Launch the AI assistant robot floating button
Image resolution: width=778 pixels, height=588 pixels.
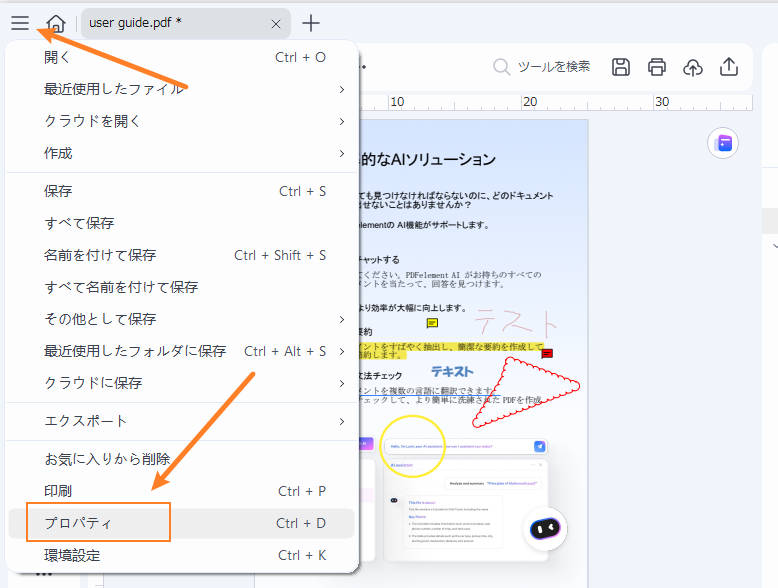coord(545,528)
